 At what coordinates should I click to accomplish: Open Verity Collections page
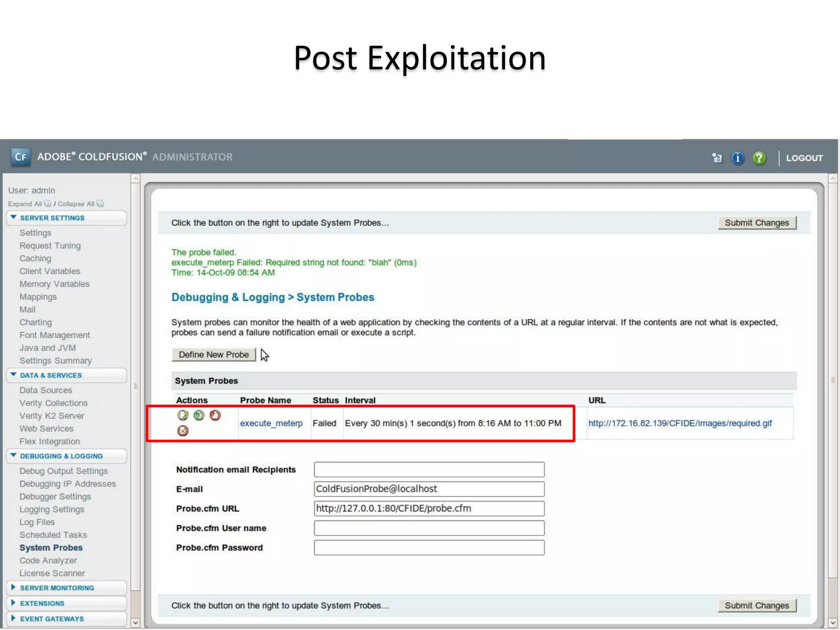pyautogui.click(x=53, y=403)
